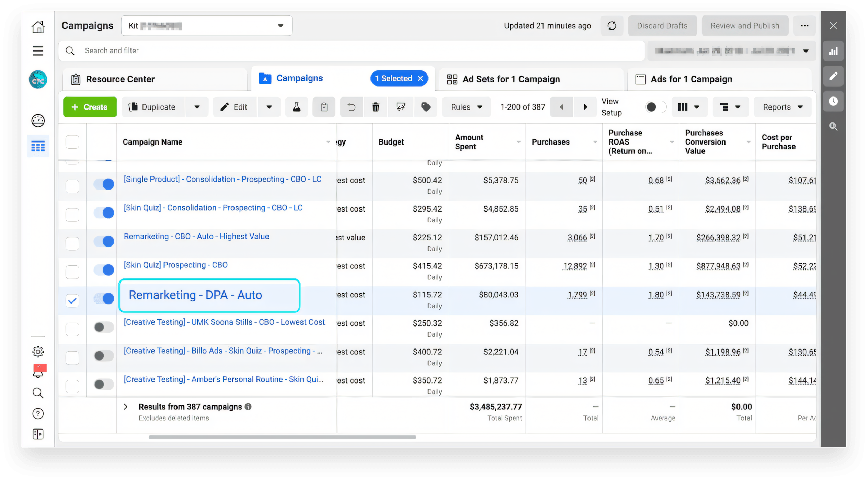Check the box for Skin Quiz Prospecting - CBO

72,272
